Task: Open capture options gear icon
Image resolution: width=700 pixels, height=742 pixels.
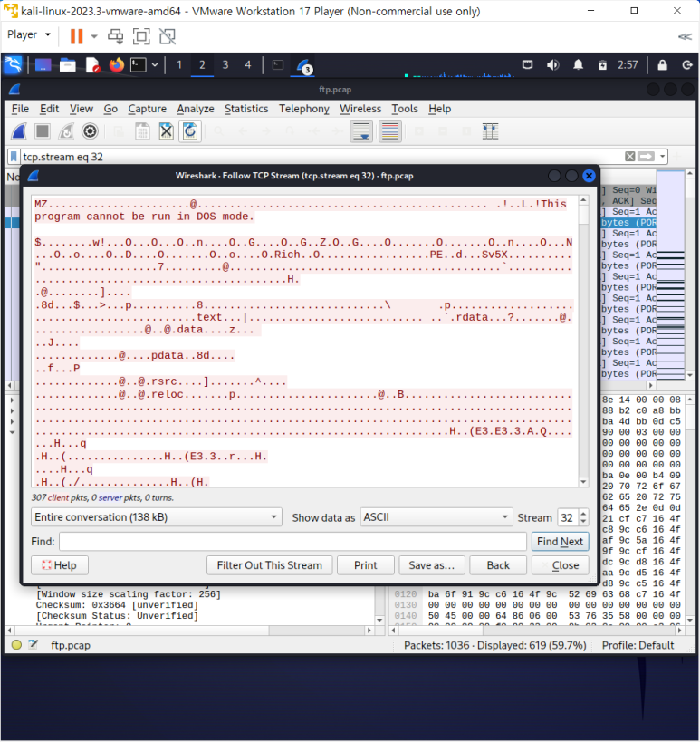Action: [90, 131]
